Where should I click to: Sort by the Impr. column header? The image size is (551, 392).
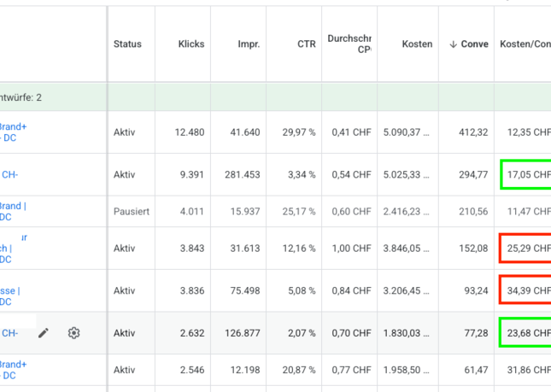pyautogui.click(x=249, y=44)
